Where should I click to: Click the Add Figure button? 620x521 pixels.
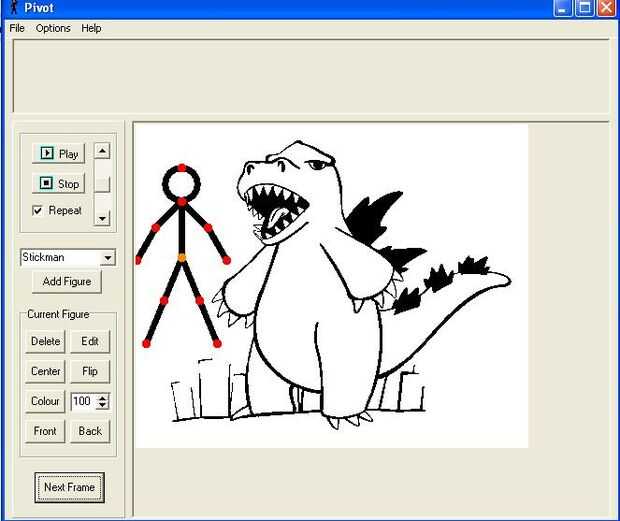67,281
